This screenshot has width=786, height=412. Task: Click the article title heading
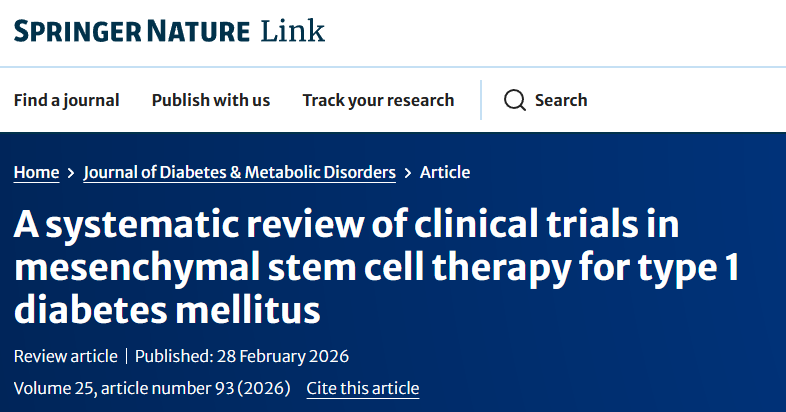(376, 267)
